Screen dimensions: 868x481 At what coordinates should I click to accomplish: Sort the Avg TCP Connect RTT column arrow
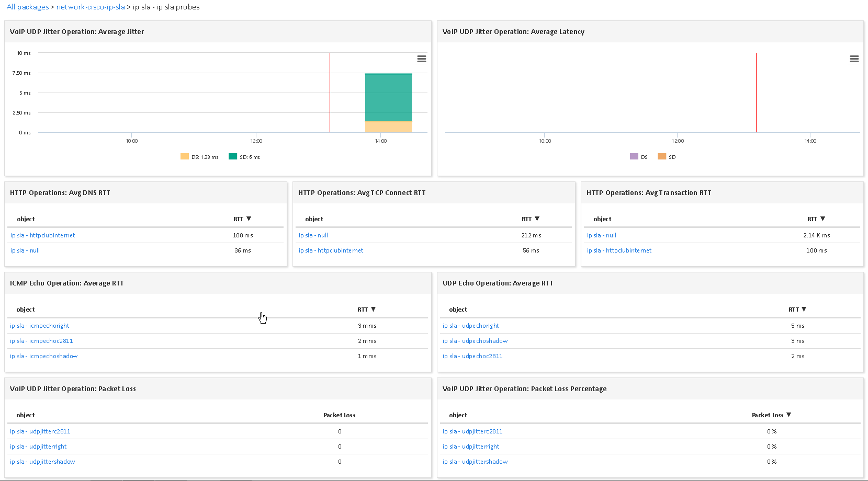[537, 219]
